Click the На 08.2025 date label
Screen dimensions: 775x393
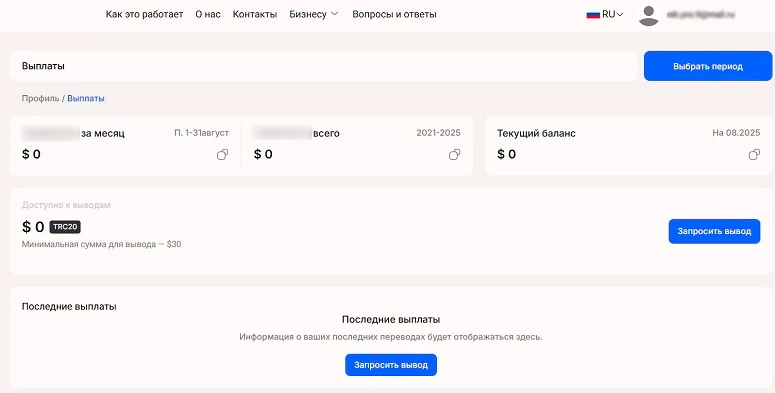click(x=736, y=133)
